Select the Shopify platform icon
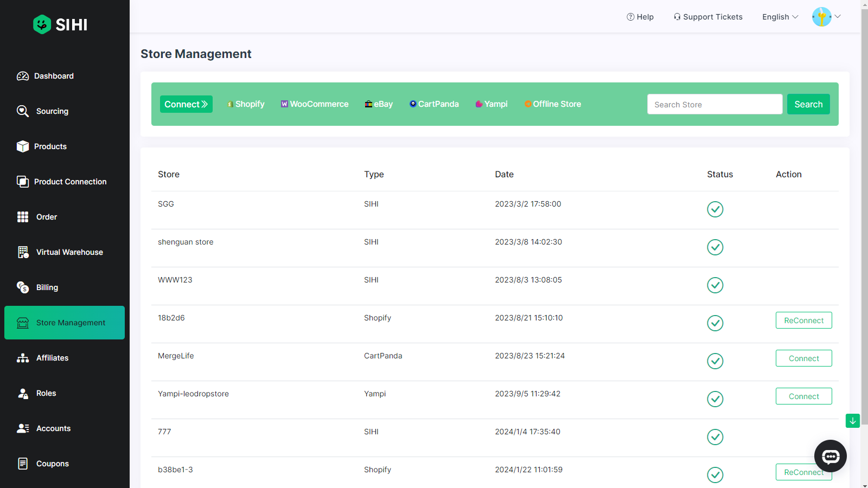868x488 pixels. pos(231,104)
